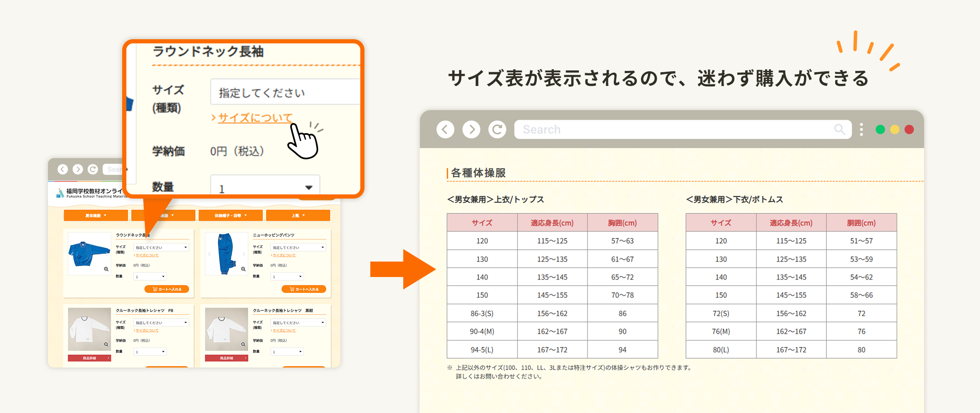Select the 体操帽子・袋等 category tab
Viewport: 980px width, 413px height.
(x=231, y=215)
